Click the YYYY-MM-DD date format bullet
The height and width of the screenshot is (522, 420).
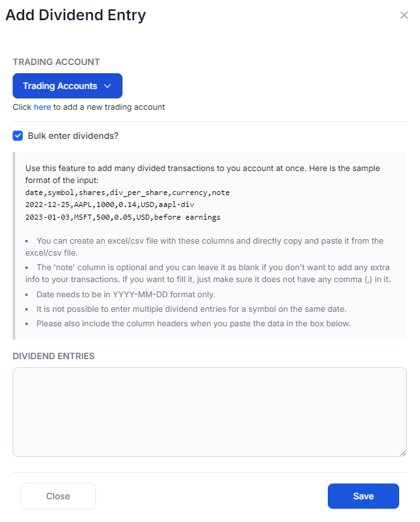(126, 295)
